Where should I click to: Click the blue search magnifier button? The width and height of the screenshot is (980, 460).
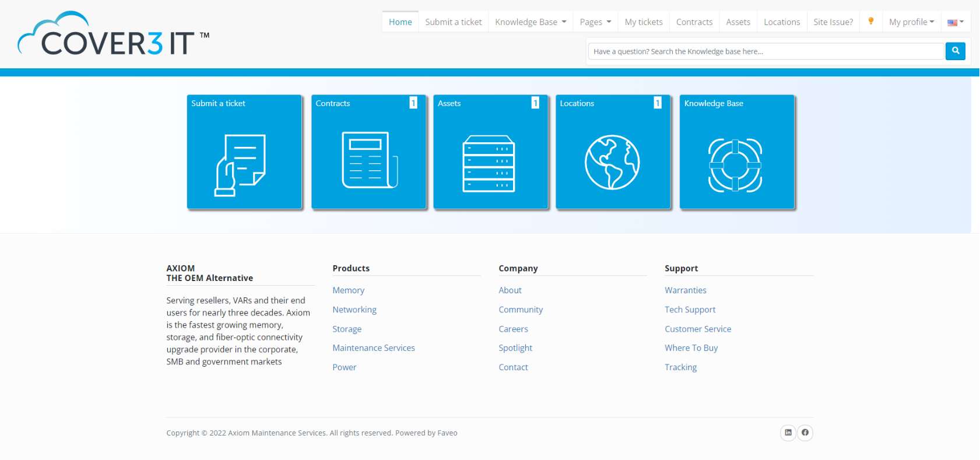955,51
